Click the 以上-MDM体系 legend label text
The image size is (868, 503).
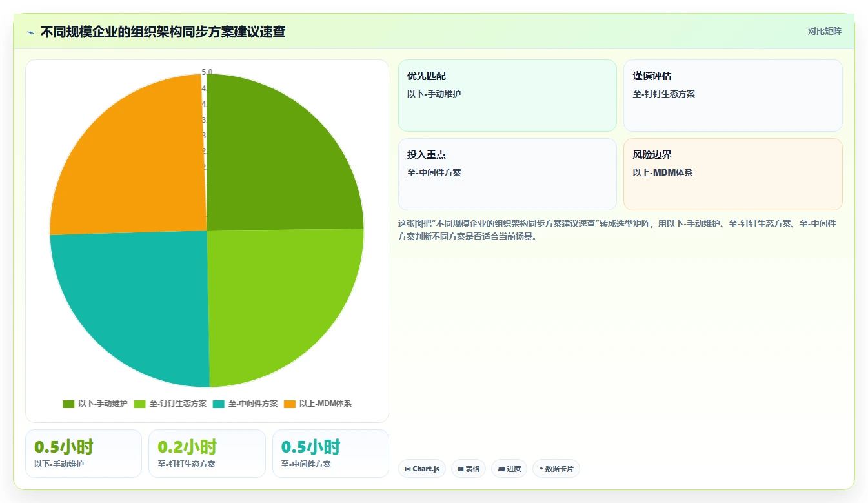click(325, 404)
